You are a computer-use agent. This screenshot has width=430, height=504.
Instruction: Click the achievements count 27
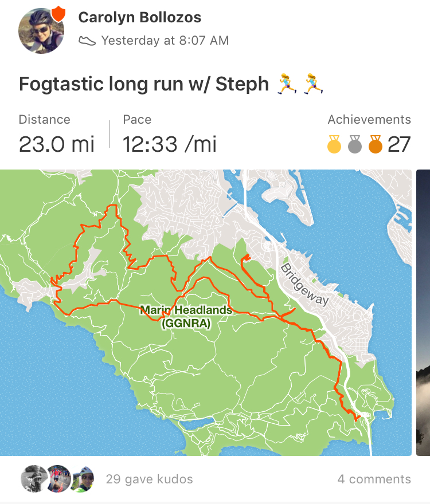point(400,145)
